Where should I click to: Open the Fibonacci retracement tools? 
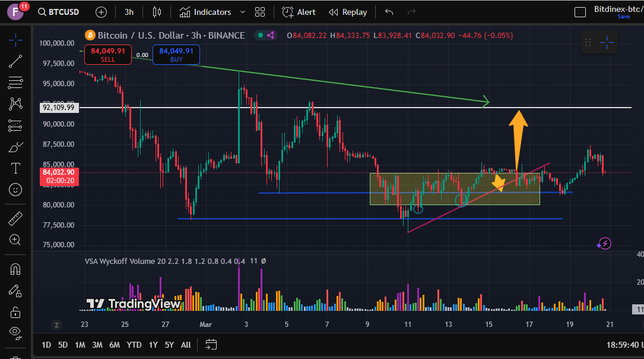(x=15, y=83)
